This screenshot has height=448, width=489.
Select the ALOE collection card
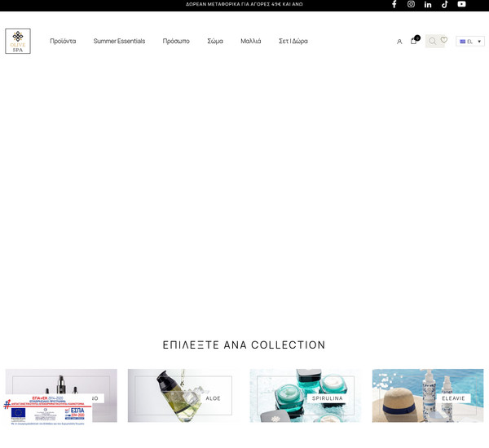(183, 396)
